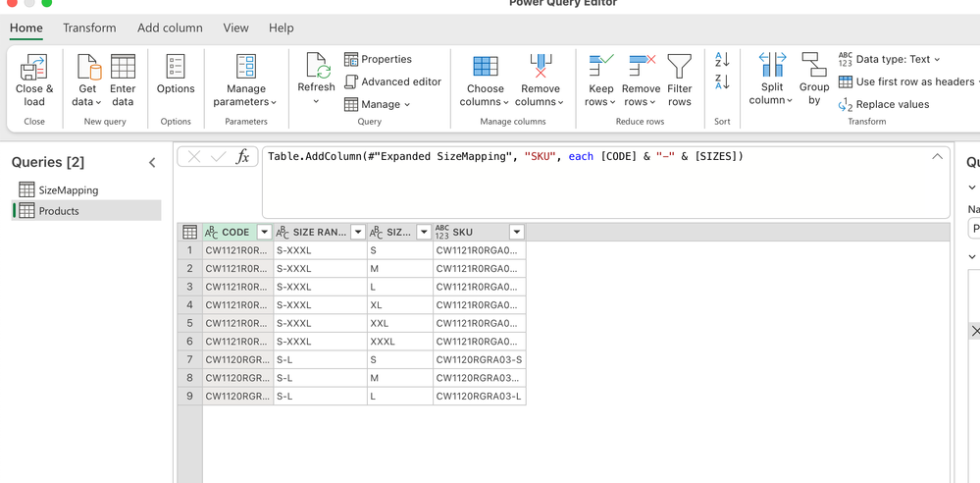Select row number 5
This screenshot has width=980, height=483.
click(190, 324)
